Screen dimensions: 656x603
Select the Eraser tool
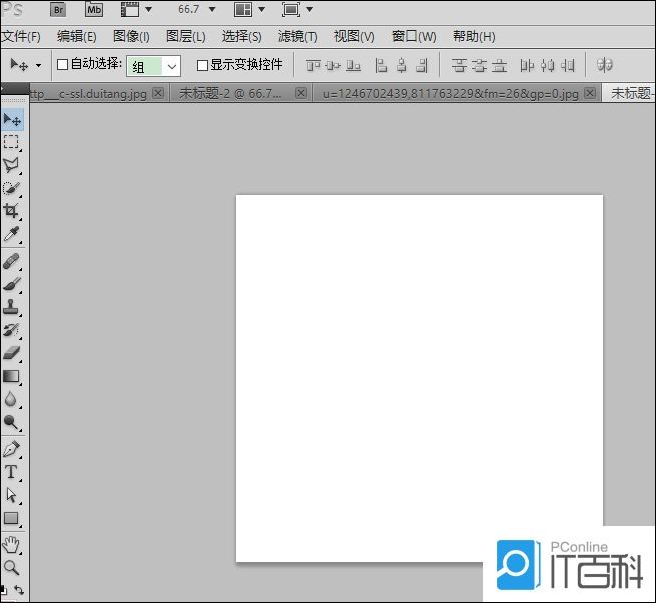(x=12, y=352)
